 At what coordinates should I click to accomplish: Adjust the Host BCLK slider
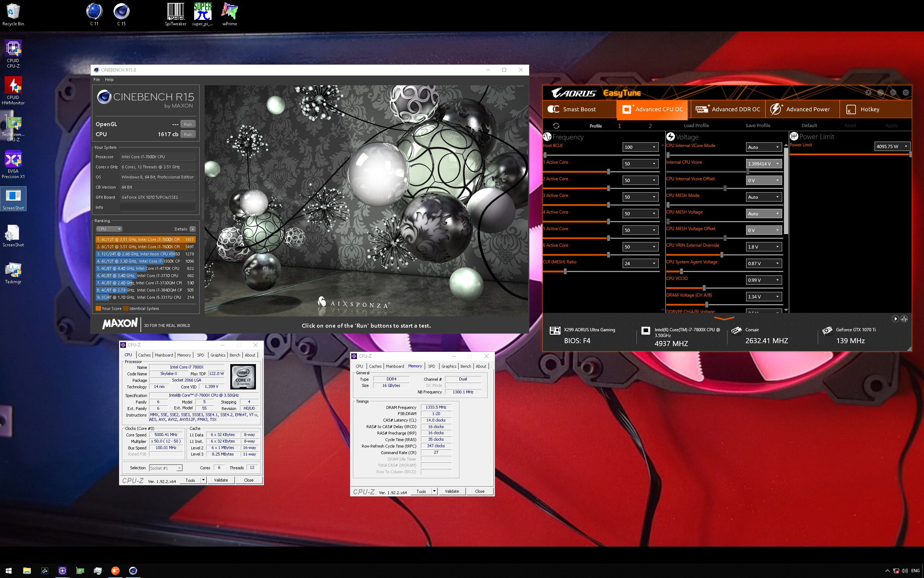point(545,155)
